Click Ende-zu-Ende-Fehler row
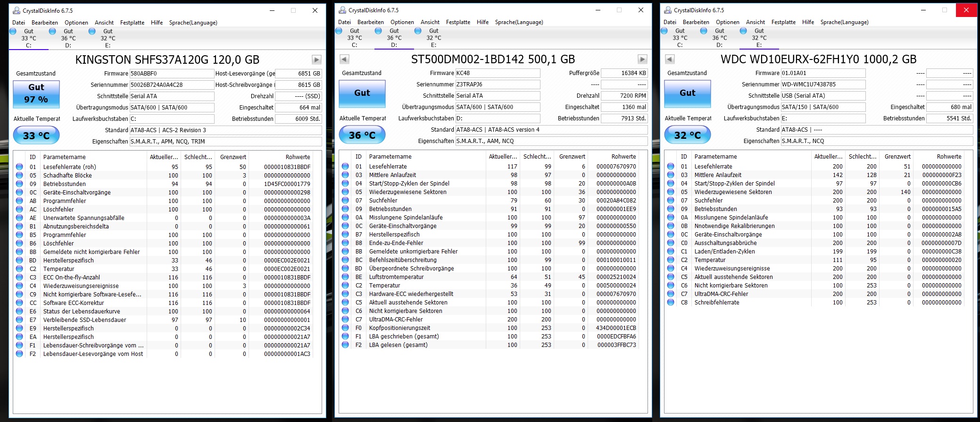The image size is (980, 422). click(x=489, y=243)
